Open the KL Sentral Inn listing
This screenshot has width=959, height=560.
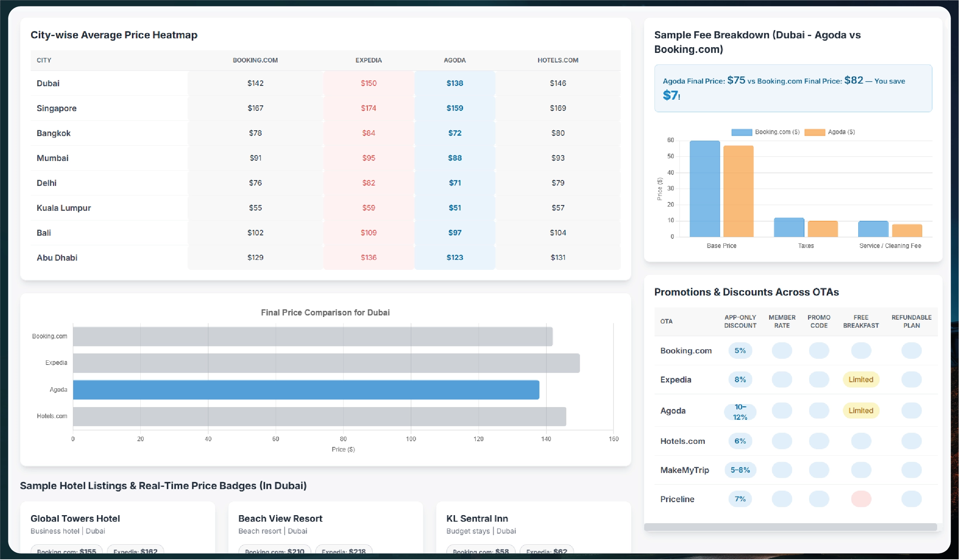(477, 519)
